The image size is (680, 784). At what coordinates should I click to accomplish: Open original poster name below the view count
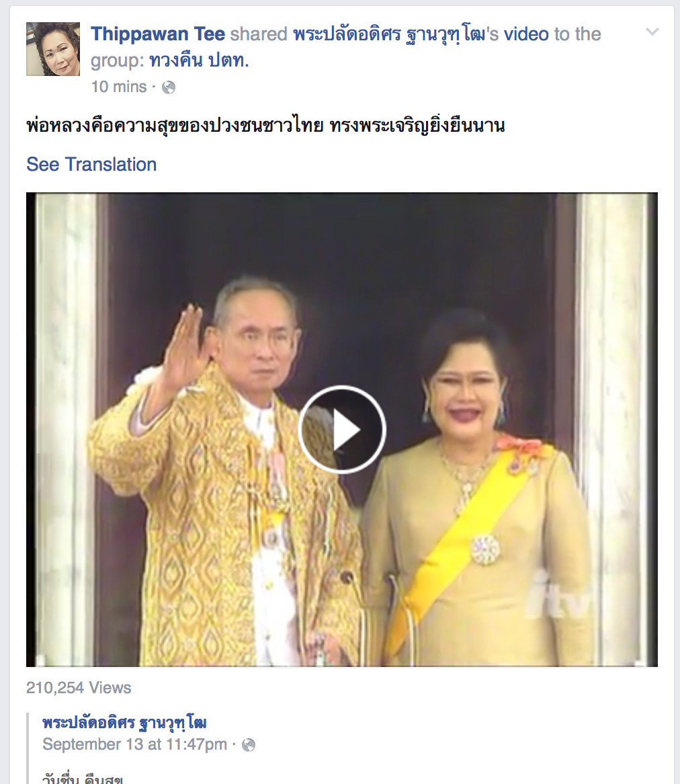pyautogui.click(x=124, y=723)
